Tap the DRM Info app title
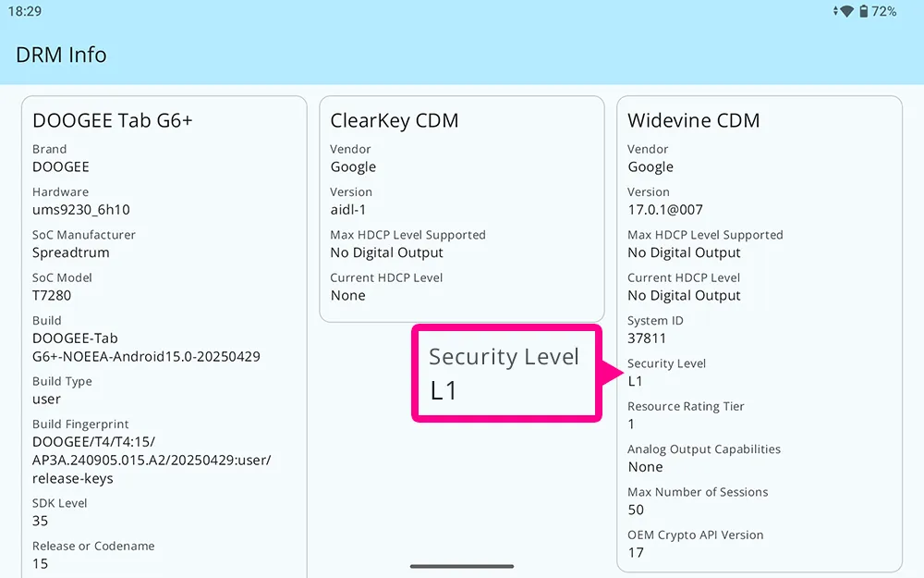 click(x=61, y=55)
